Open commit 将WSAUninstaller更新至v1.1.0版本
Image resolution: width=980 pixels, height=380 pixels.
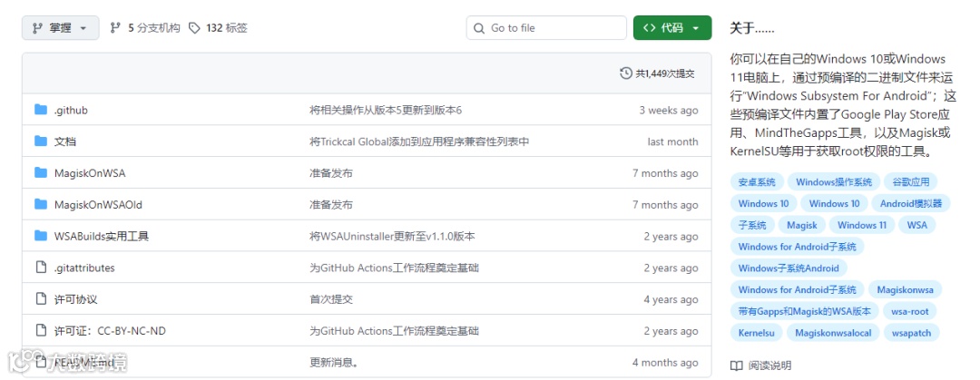click(x=393, y=236)
